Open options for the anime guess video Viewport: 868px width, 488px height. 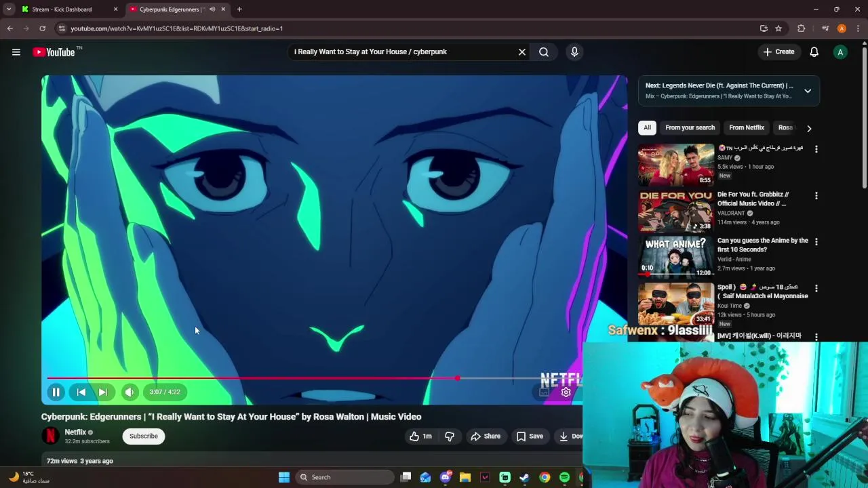(816, 242)
